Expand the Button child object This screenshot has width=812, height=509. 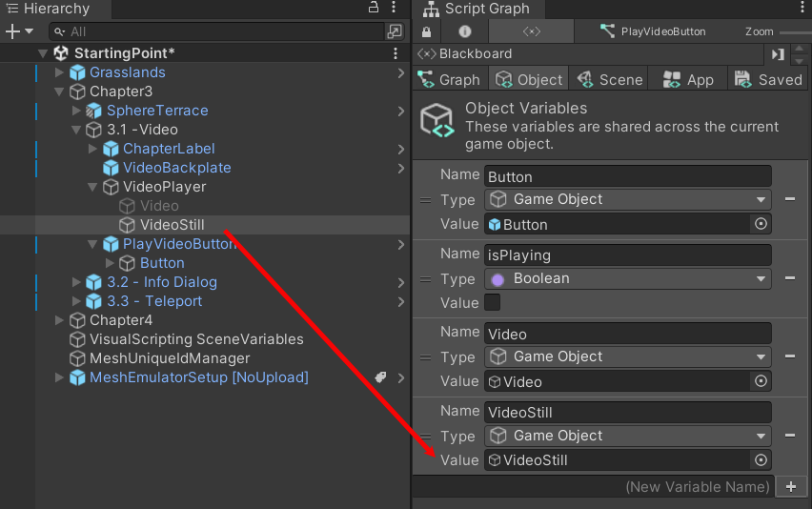(110, 263)
